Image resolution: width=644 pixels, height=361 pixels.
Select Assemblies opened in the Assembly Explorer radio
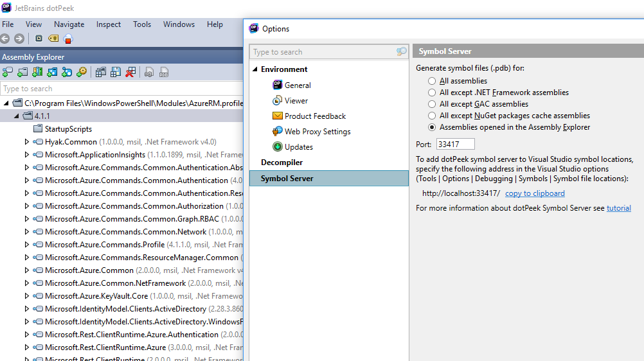pyautogui.click(x=432, y=127)
